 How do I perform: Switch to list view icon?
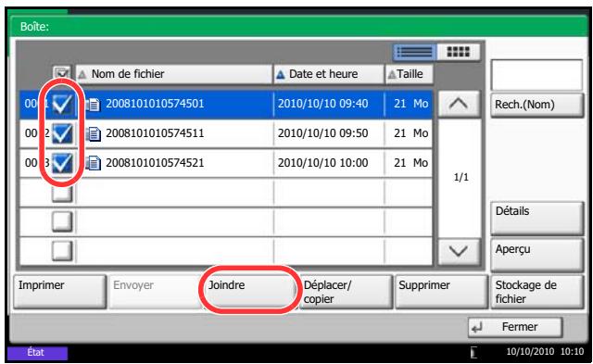pos(415,52)
